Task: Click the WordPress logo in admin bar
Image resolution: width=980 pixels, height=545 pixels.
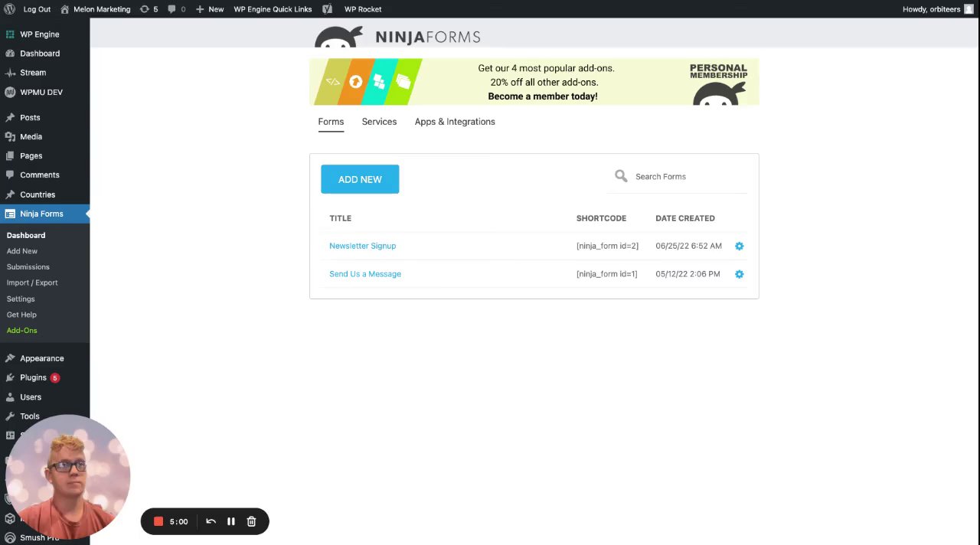Action: (x=9, y=9)
